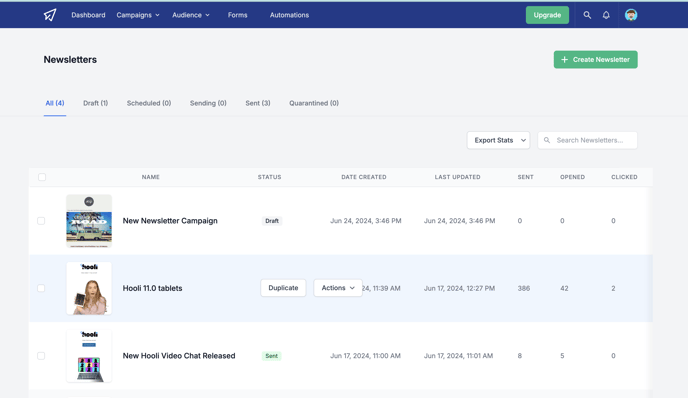Click the magnifier icon in Search Newsletters field

(x=547, y=140)
